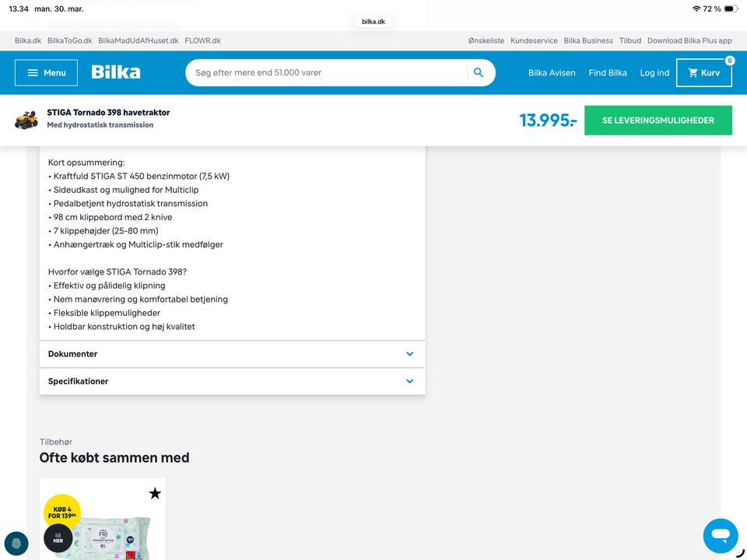Click Download Bilka Plus app link
Image resolution: width=747 pixels, height=560 pixels.
(689, 40)
